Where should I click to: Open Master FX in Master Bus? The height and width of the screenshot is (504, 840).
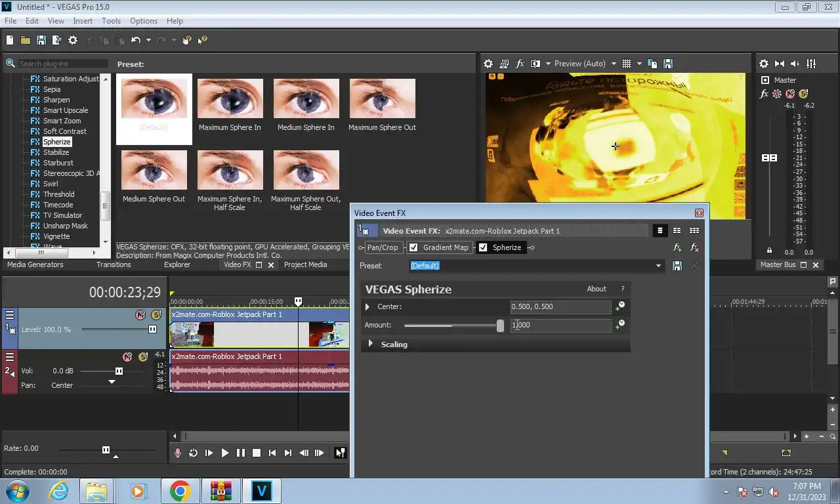764,94
